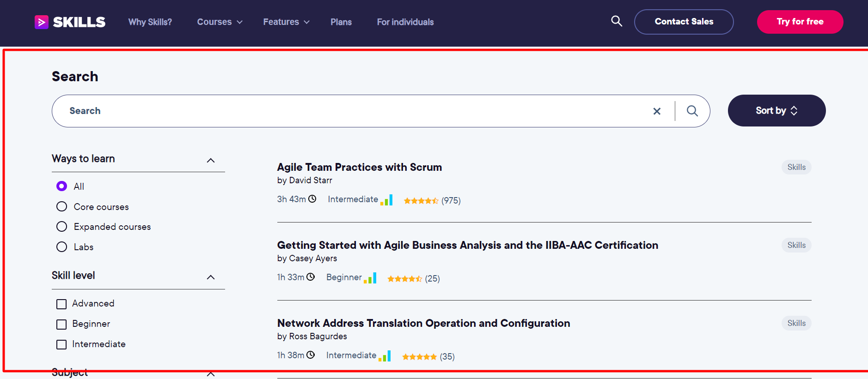Collapse the Skill level section
Screen dimensions: 868x379
(x=211, y=277)
